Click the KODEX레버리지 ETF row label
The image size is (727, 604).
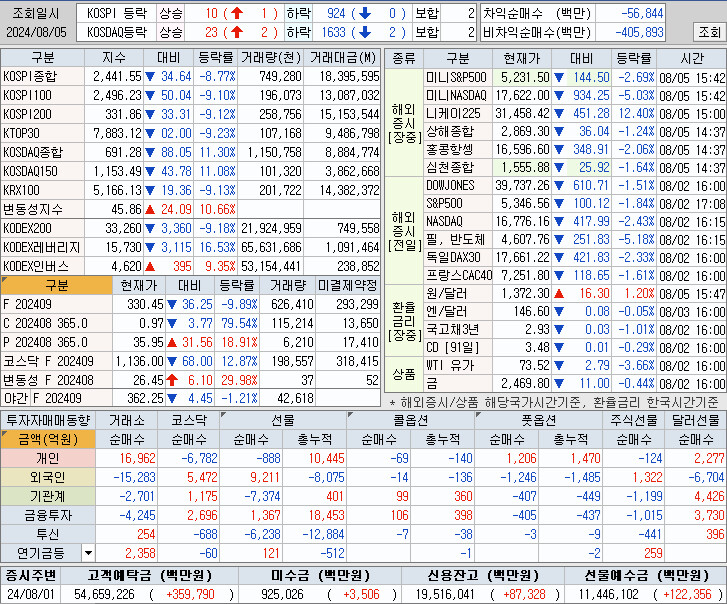[x=43, y=247]
